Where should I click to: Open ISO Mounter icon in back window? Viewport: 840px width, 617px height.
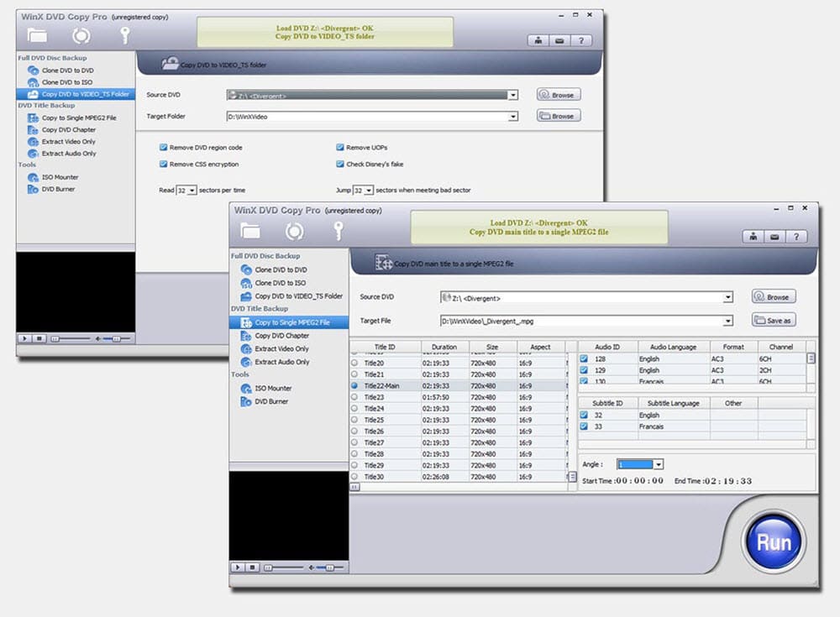pos(33,177)
